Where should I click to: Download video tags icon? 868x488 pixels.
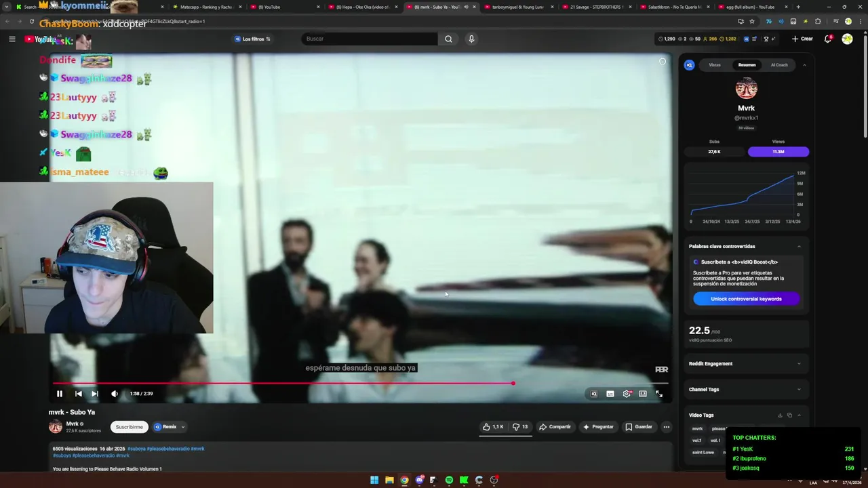(780, 415)
